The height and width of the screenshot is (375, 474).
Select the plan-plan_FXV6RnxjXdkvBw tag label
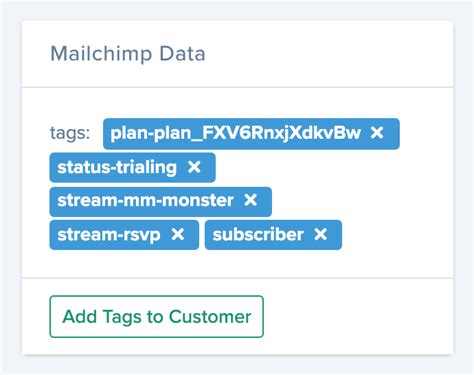(x=236, y=133)
